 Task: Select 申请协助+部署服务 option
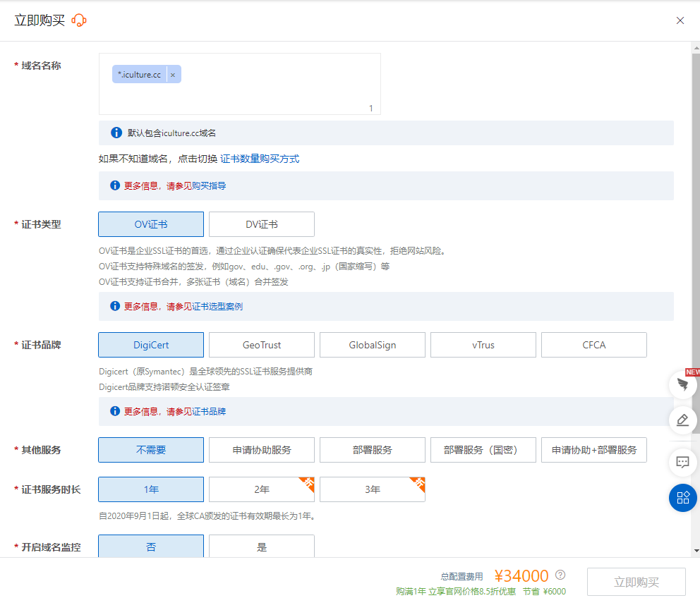tap(593, 450)
